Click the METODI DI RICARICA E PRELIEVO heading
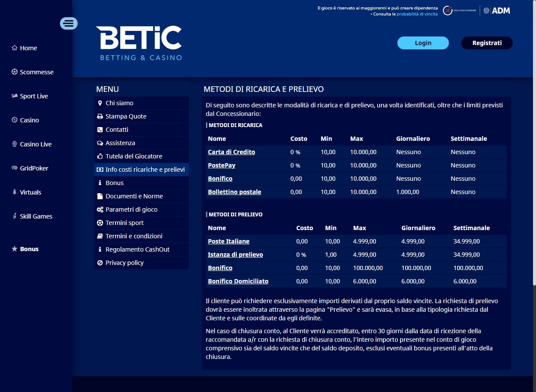 [263, 89]
